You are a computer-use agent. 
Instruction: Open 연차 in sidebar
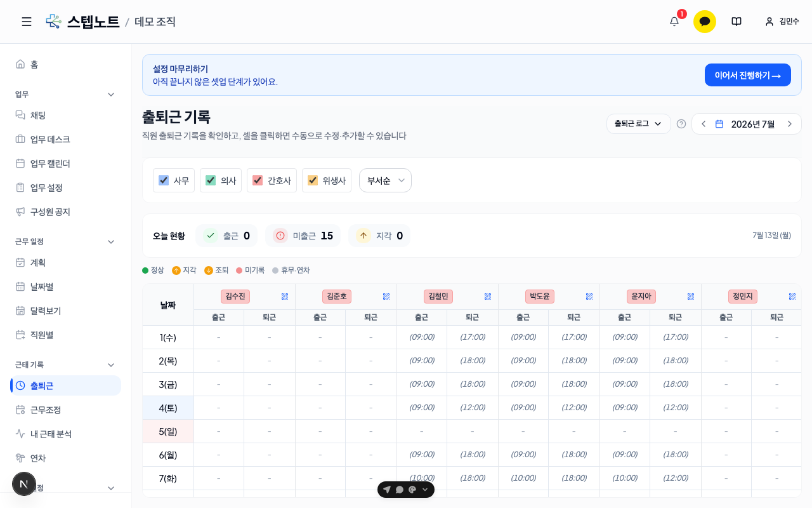pyautogui.click(x=65, y=458)
